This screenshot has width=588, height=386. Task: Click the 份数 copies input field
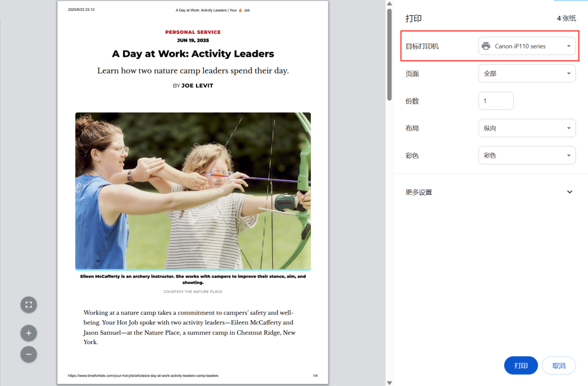pyautogui.click(x=496, y=101)
